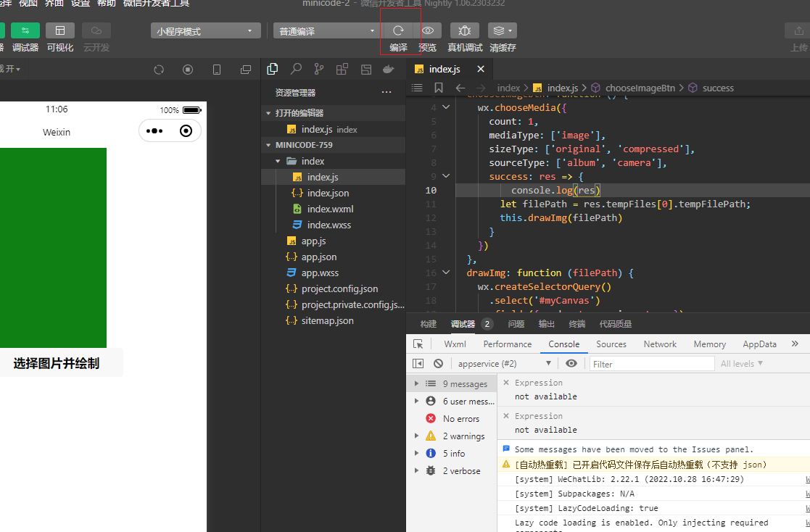Close the index.js editor tab
The image size is (810, 532).
480,69
